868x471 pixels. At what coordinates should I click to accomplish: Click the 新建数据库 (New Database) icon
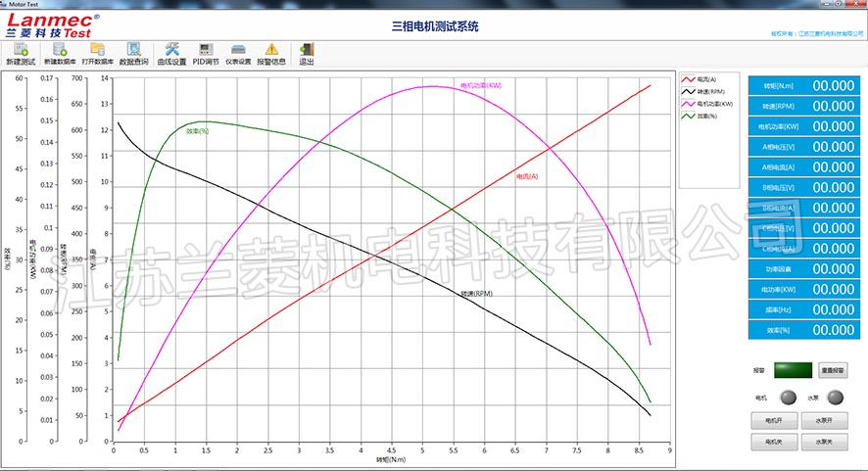click(x=59, y=50)
